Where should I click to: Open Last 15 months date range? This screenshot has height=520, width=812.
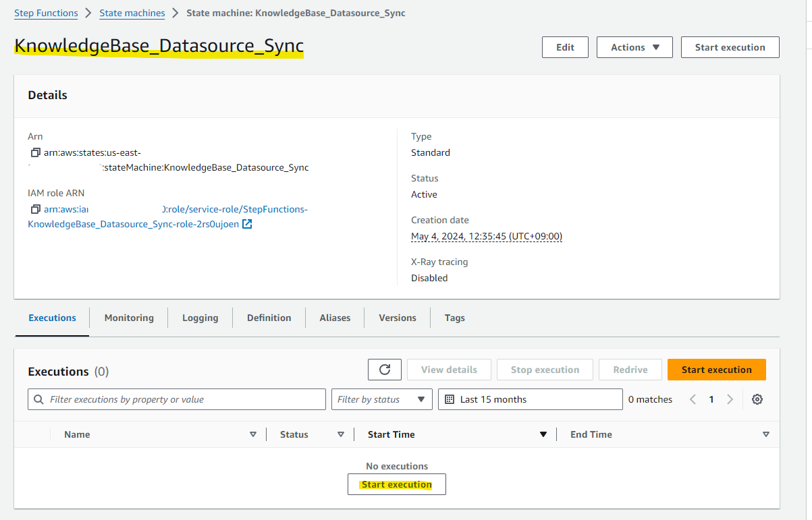(x=531, y=399)
